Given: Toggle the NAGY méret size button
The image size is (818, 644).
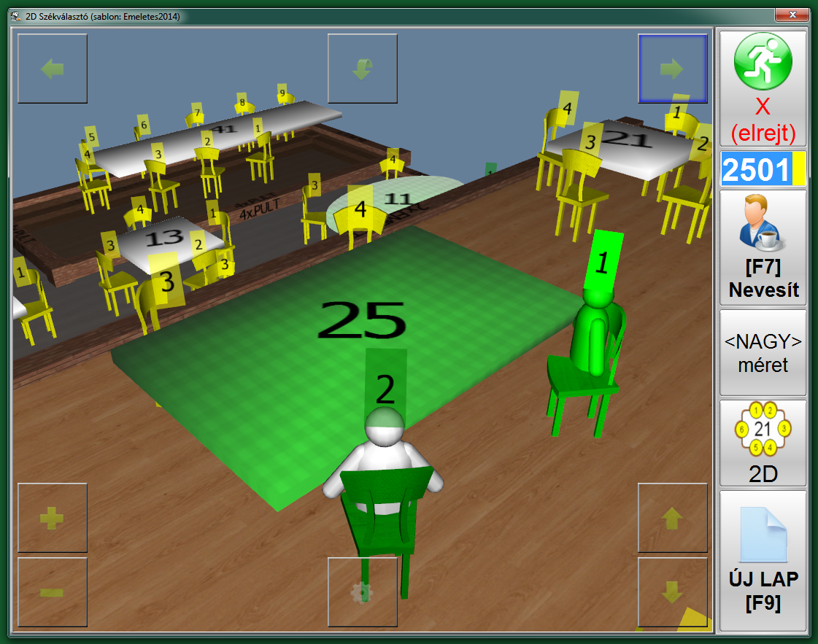Looking at the screenshot, I should click(763, 352).
